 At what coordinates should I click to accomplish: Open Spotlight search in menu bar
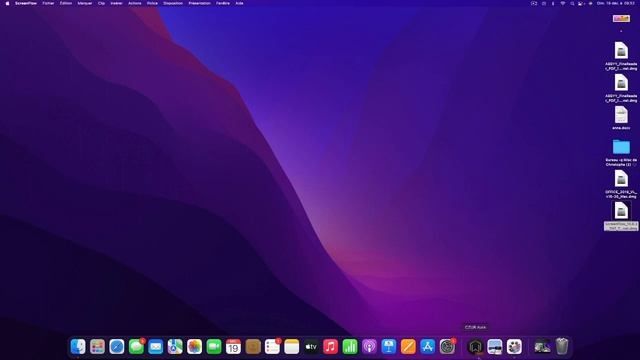coord(572,3)
